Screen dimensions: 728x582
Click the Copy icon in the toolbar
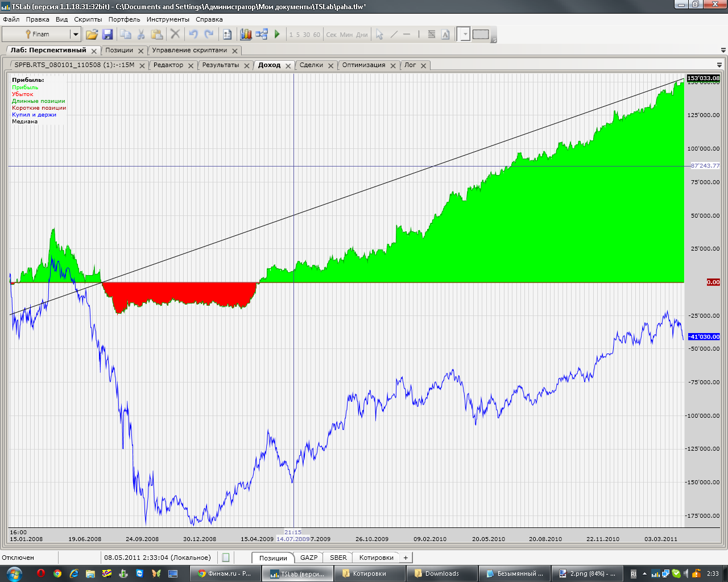pyautogui.click(x=126, y=34)
